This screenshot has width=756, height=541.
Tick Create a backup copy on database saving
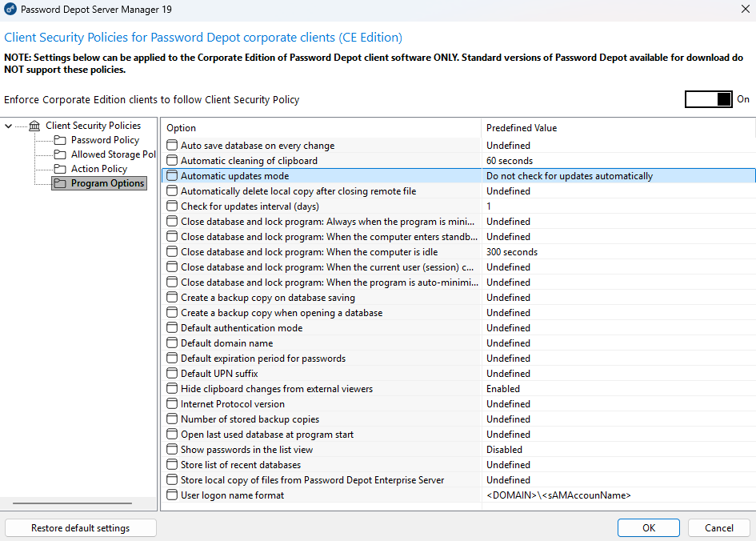pos(172,298)
